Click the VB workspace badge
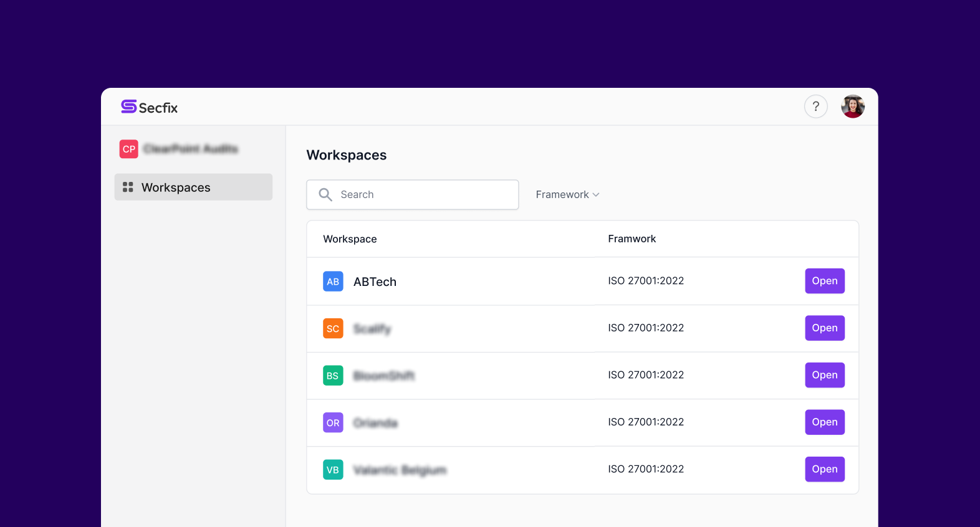 333,470
